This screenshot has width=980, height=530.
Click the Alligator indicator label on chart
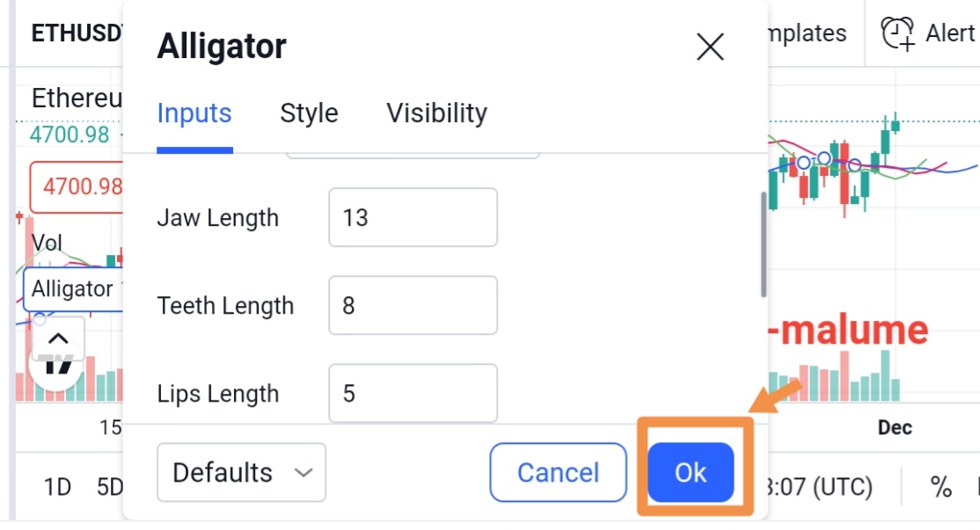(x=72, y=289)
